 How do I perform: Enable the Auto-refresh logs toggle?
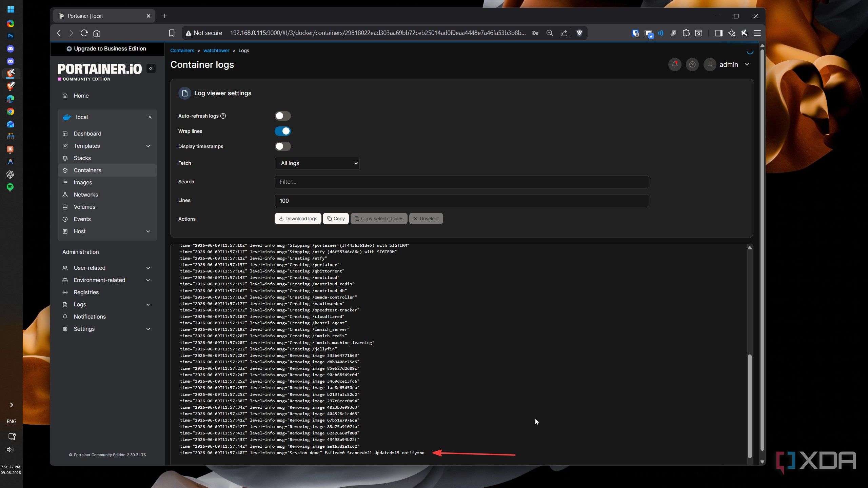pyautogui.click(x=282, y=116)
